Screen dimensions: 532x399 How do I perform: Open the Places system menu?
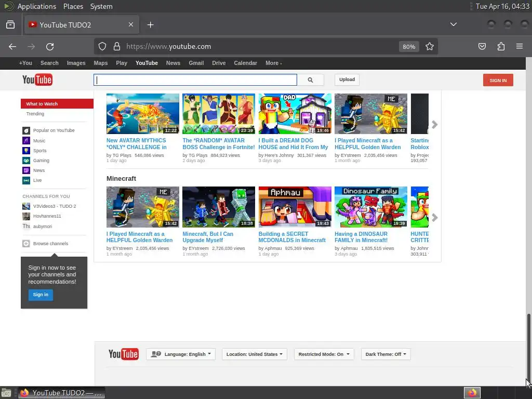[x=73, y=6]
